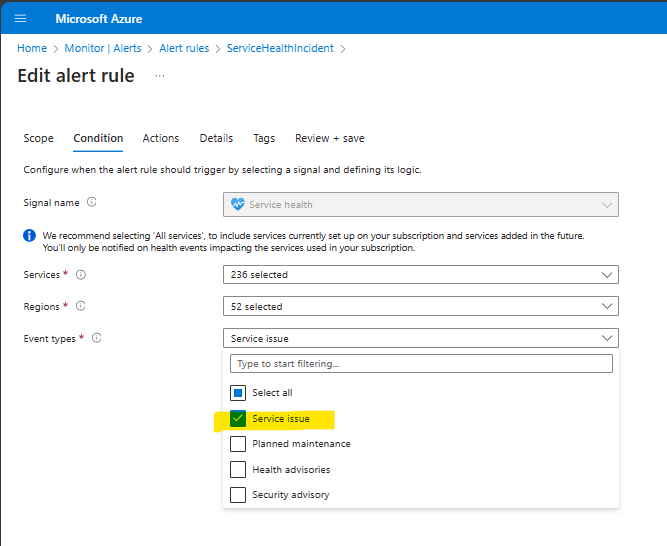Switch to the Scope tab
The width and height of the screenshot is (667, 546).
point(38,138)
